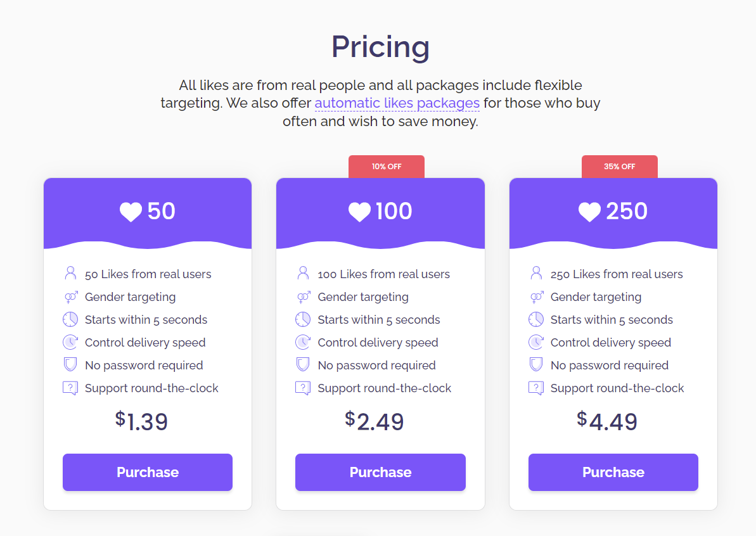Open the automatic likes packages link
Screen dimensions: 756x536
[x=397, y=103]
